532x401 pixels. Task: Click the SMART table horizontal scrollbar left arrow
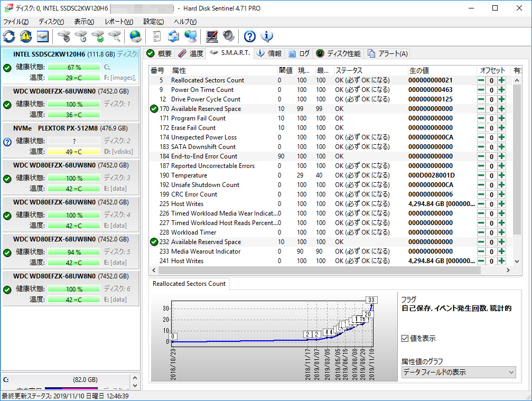pyautogui.click(x=154, y=271)
